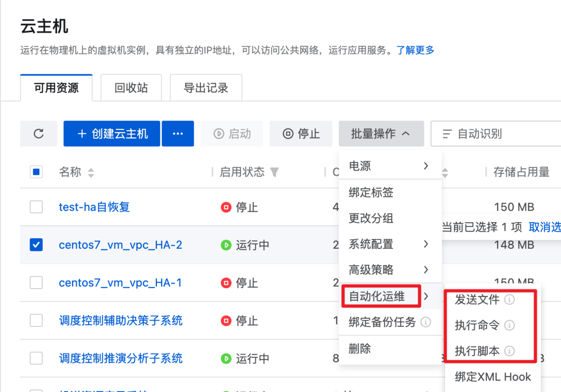Screen dimensions: 561x392
Task: Click the 停止 toolbar button
Action: pyautogui.click(x=301, y=134)
